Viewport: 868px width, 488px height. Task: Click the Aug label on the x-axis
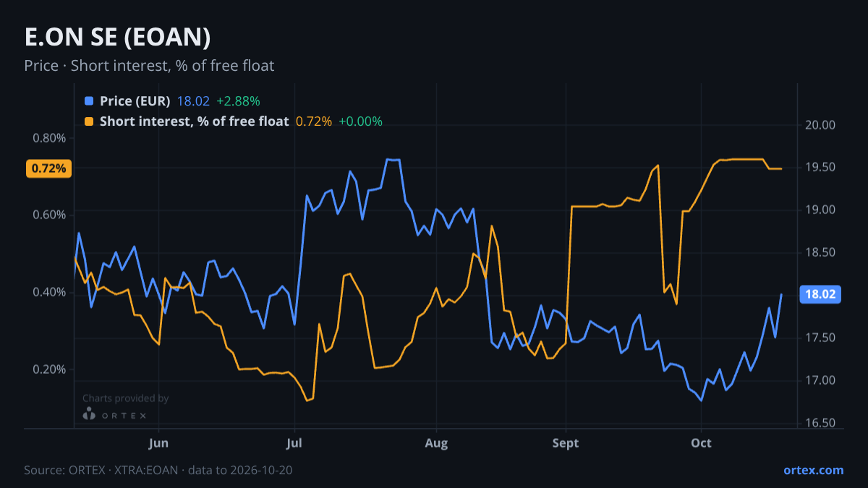click(x=436, y=442)
